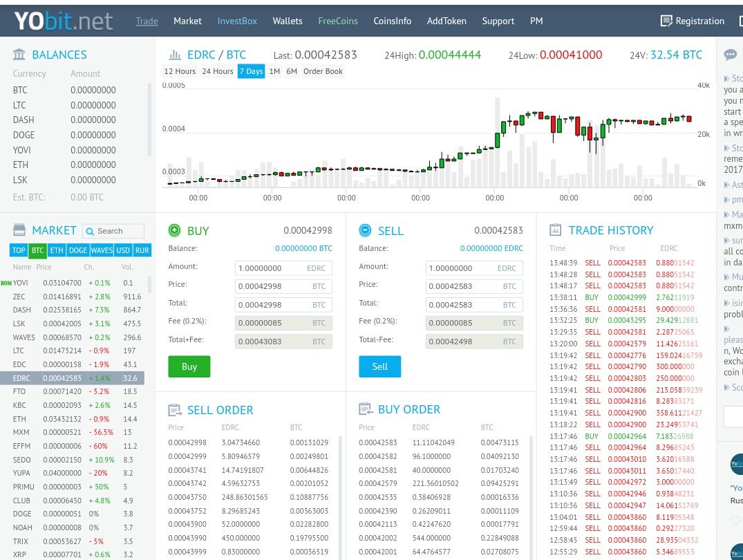Go to Wallets page

pos(287,21)
